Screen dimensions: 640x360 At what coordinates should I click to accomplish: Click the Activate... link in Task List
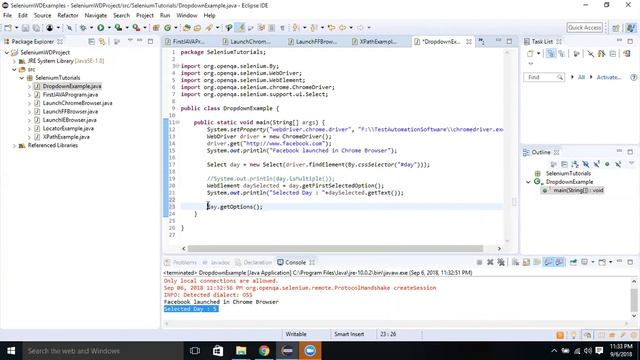609,77
